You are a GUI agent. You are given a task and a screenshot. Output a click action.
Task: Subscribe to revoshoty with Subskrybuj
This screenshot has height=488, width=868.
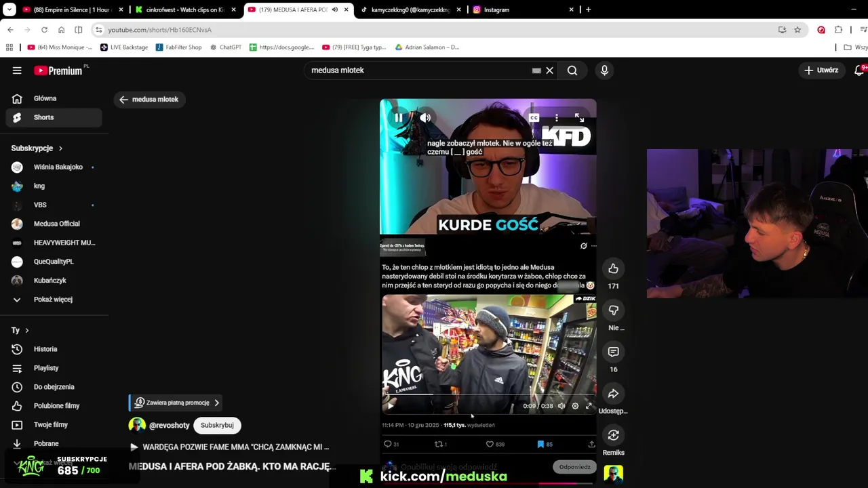coord(217,425)
